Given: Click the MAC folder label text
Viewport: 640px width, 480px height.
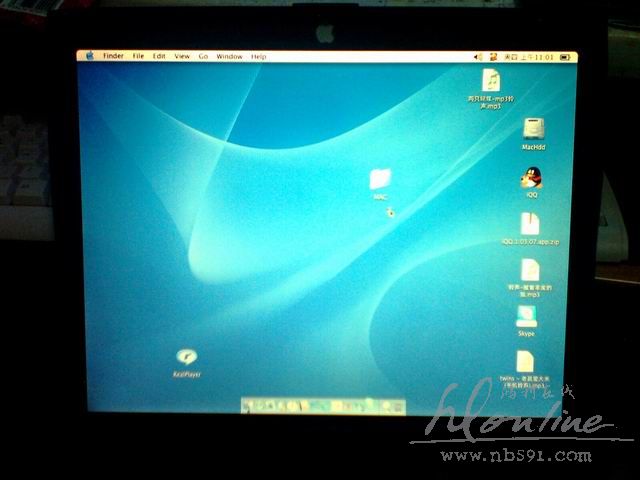Looking at the screenshot, I should (x=380, y=197).
